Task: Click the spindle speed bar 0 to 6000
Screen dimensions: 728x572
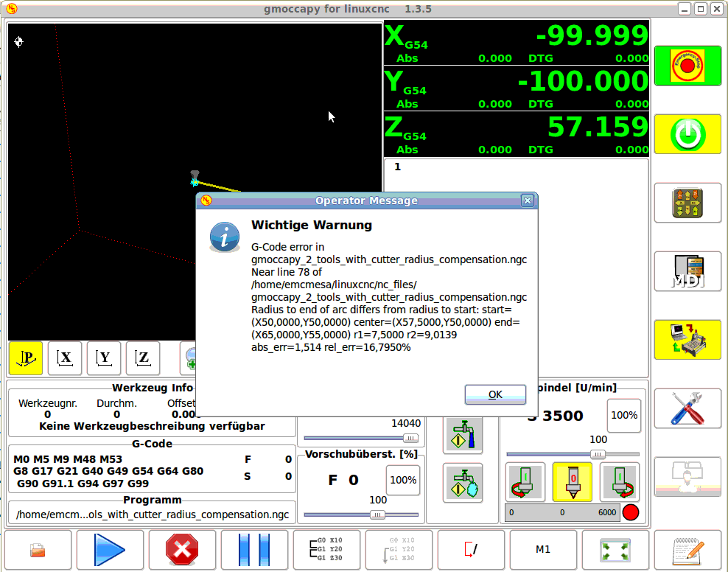Action: 562,512
